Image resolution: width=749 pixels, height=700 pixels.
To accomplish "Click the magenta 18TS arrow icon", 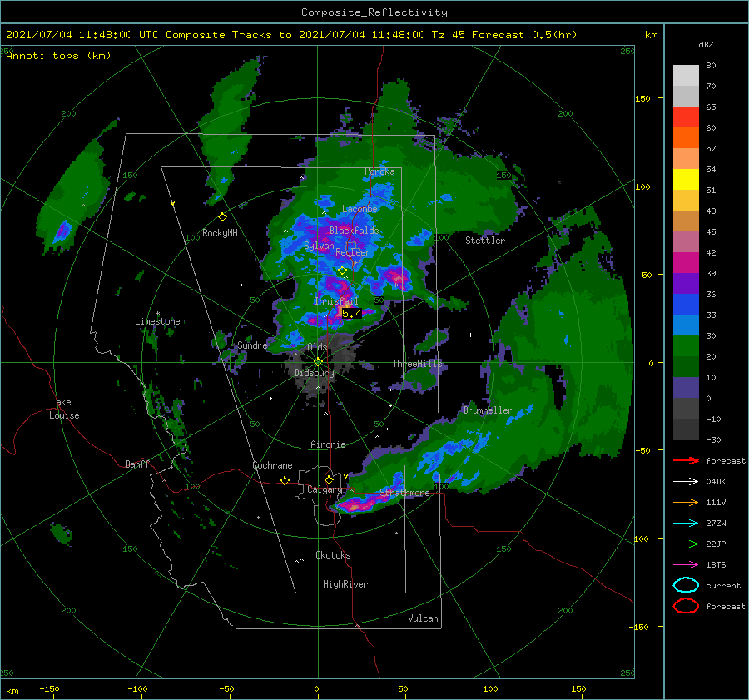I will click(686, 565).
